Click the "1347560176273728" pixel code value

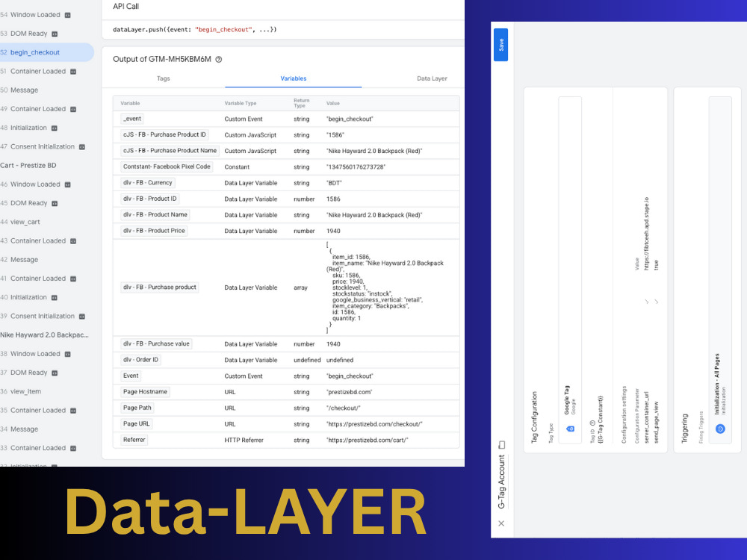[356, 167]
